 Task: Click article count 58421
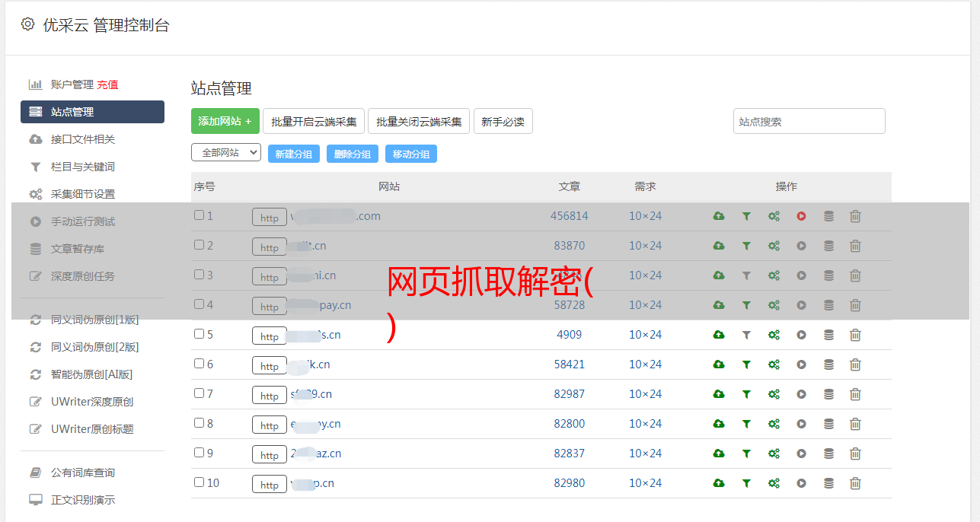(x=570, y=364)
